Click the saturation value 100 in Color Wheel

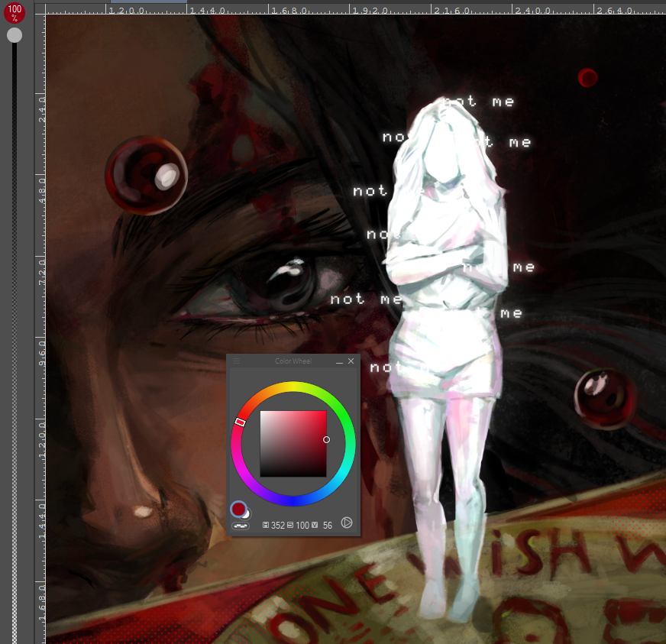(302, 526)
